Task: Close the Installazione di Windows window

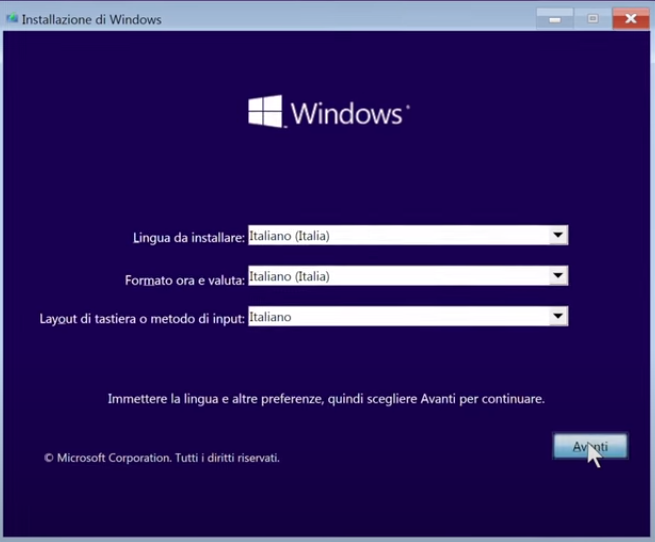Action: (631, 19)
